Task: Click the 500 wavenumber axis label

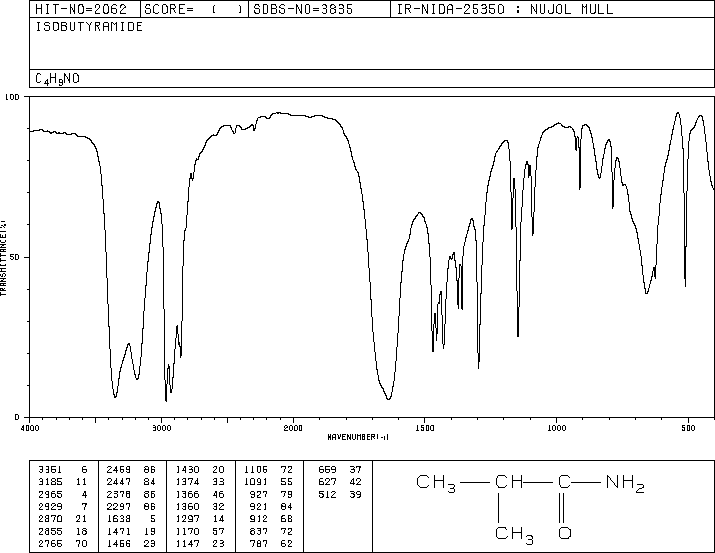Action: pos(689,428)
